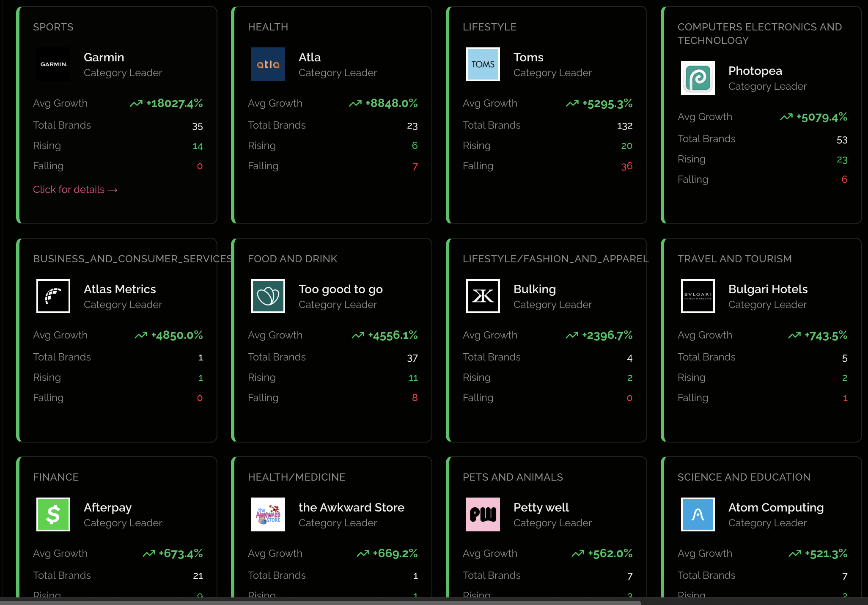
Task: Click the Photopea leader name
Action: point(755,71)
